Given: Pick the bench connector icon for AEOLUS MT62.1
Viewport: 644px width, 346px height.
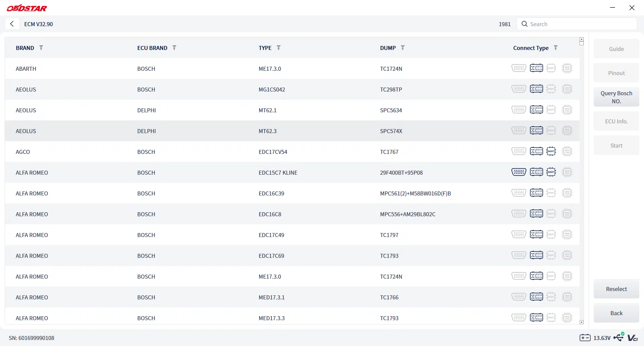Looking at the screenshot, I should 536,110.
